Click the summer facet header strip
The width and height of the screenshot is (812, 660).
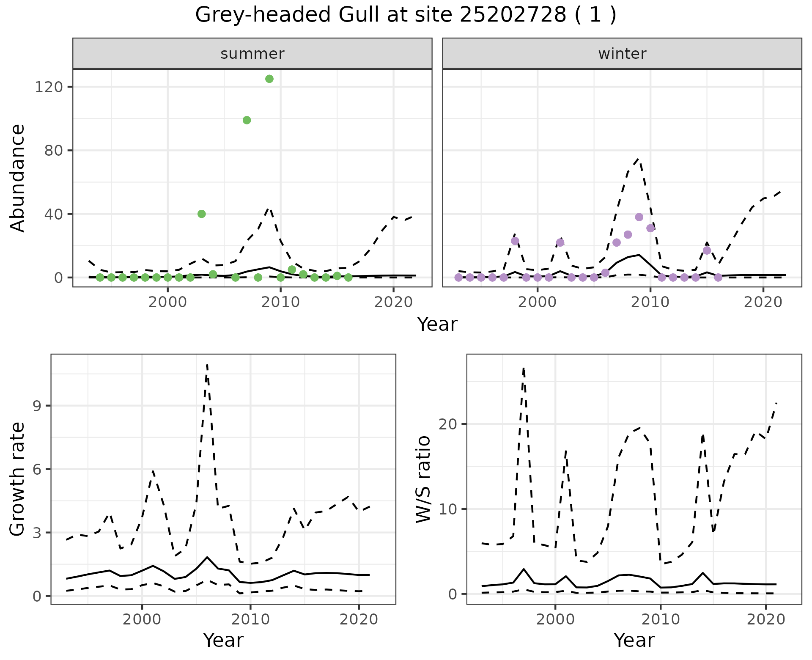(252, 54)
